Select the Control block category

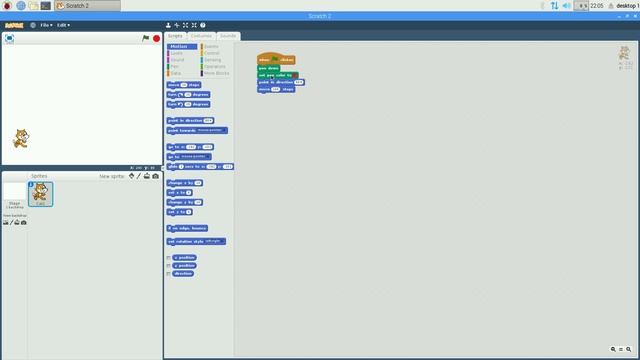[211, 53]
